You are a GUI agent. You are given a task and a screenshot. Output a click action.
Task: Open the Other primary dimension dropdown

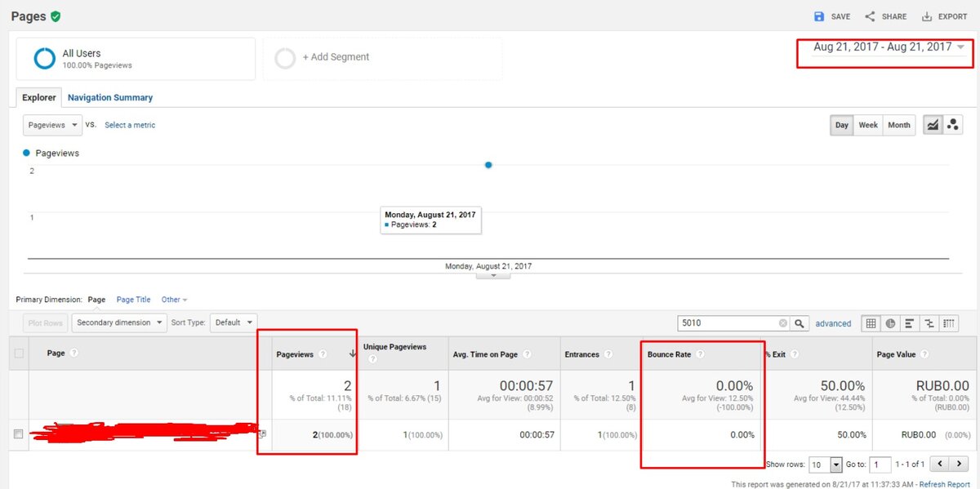point(174,300)
